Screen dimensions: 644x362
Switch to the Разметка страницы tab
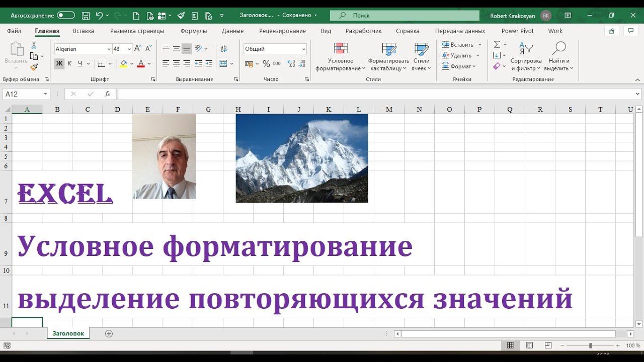[x=137, y=31]
